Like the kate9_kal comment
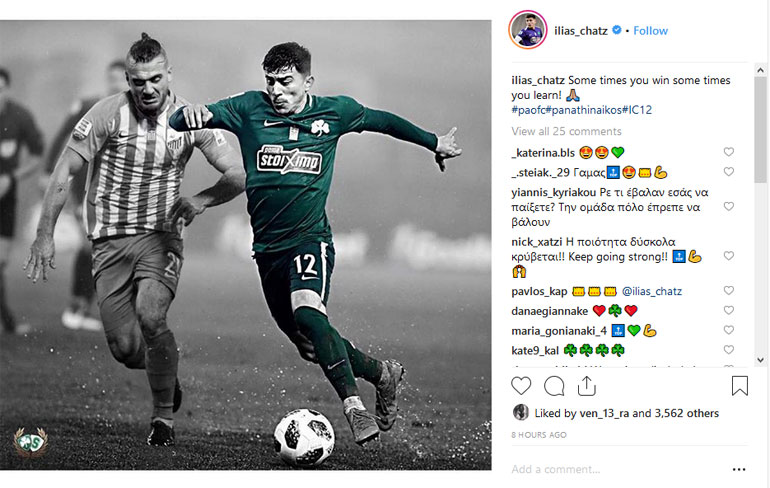The height and width of the screenshot is (488, 770). coord(729,350)
